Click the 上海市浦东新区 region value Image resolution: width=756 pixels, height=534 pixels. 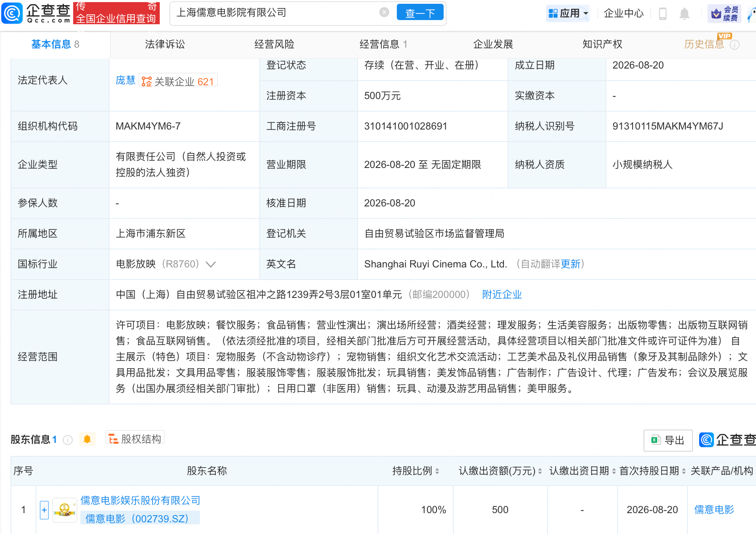(x=151, y=234)
